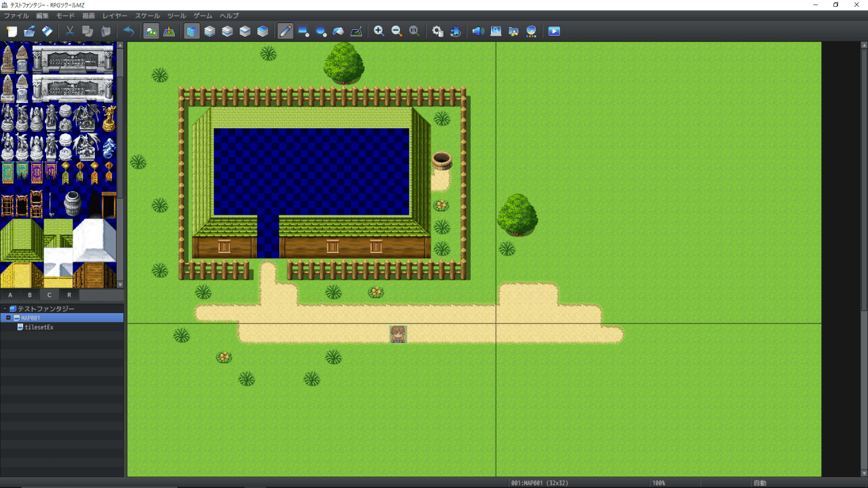Create a new project via toolbar icon
The height and width of the screenshot is (488, 868).
12,31
